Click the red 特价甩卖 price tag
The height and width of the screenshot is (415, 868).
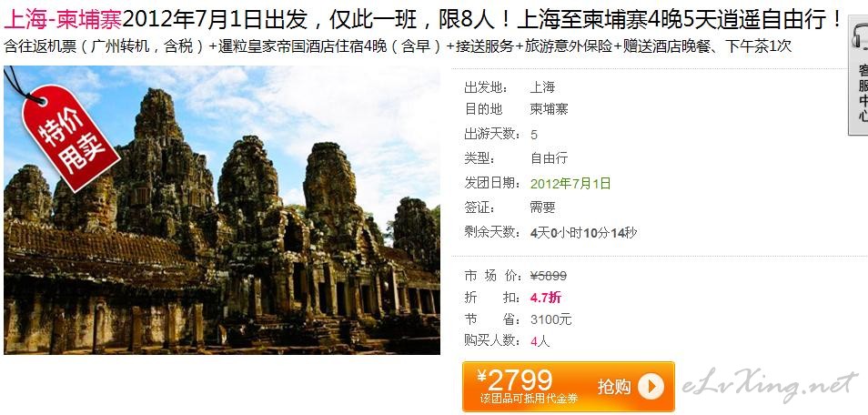70,137
